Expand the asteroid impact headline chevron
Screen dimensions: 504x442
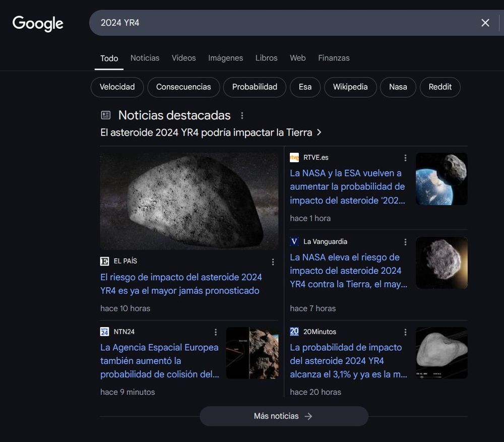319,132
